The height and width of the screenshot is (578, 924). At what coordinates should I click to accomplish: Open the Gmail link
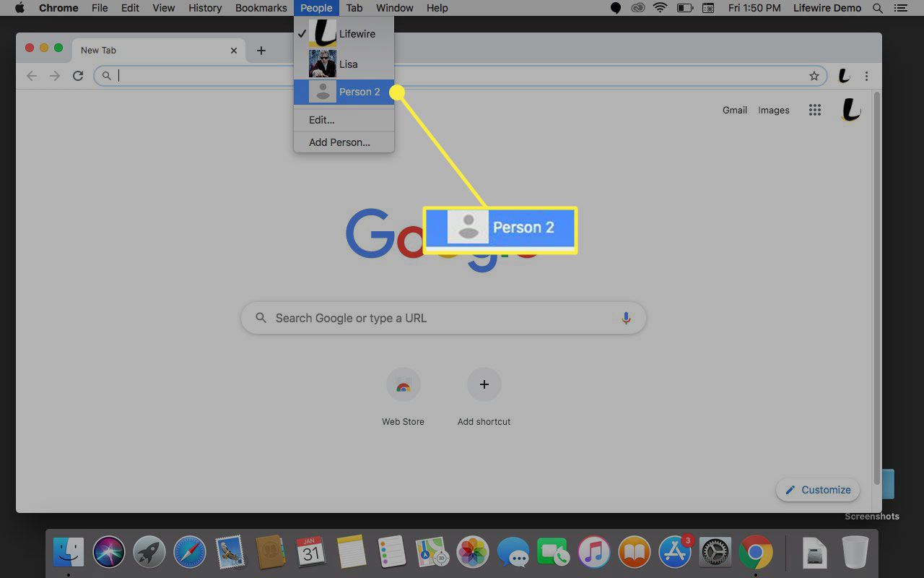tap(735, 111)
